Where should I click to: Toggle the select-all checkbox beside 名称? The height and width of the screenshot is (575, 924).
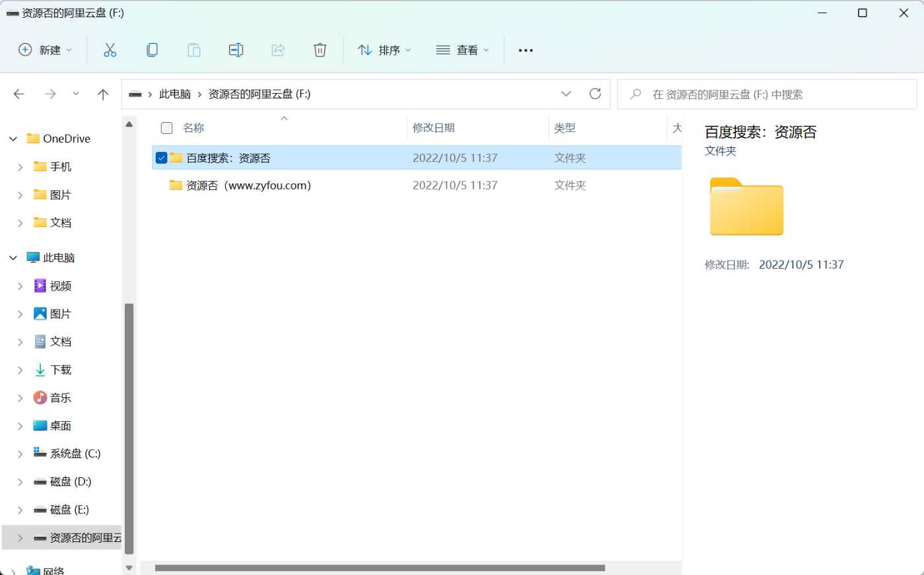(x=167, y=128)
